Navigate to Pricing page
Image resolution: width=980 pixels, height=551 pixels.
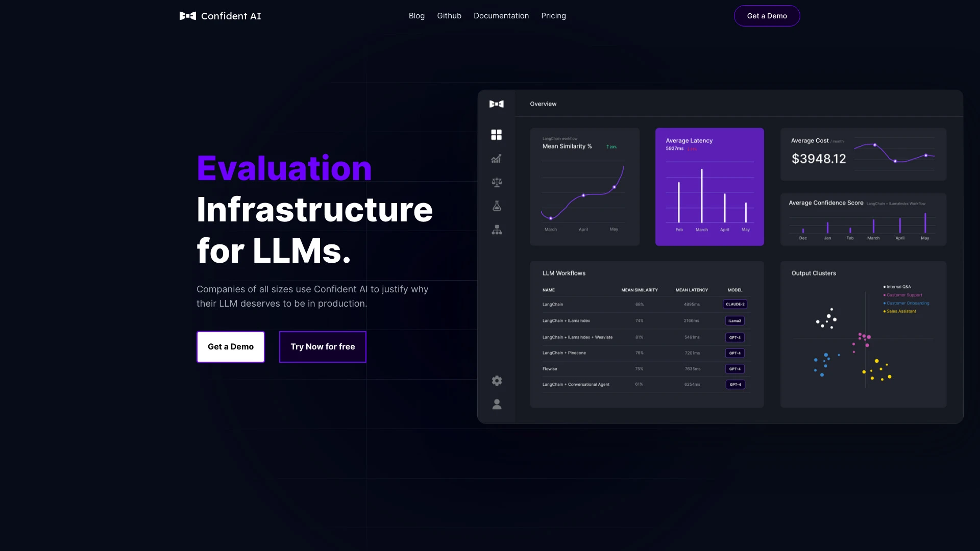553,15
